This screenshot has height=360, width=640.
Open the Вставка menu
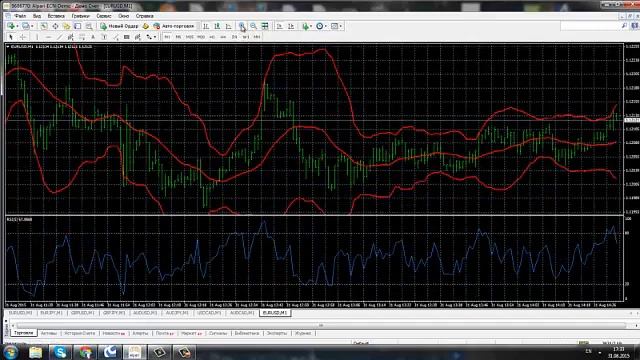coord(56,16)
